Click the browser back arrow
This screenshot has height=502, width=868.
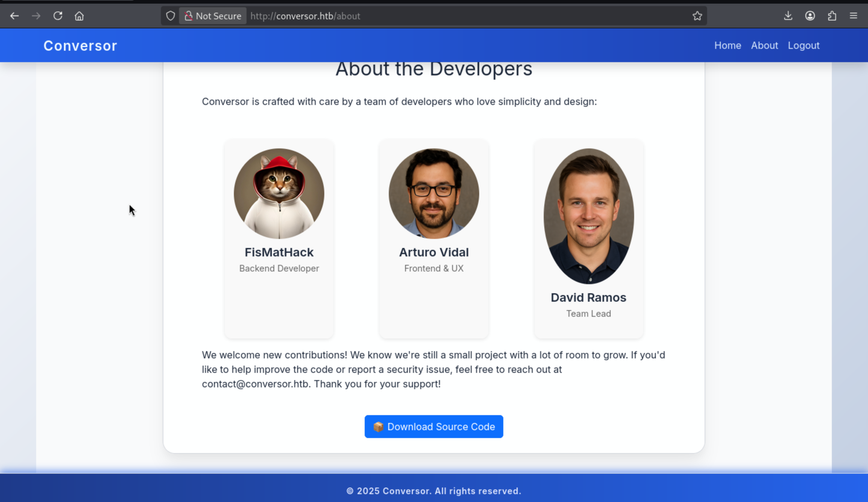14,16
